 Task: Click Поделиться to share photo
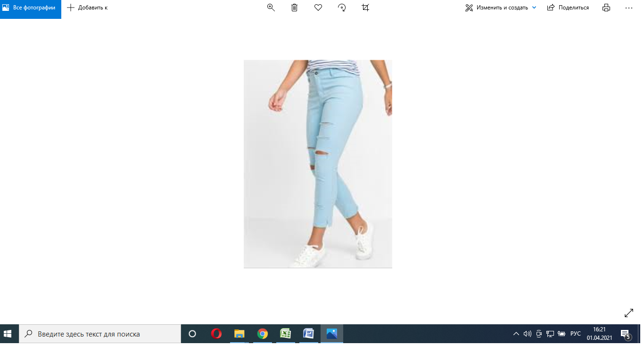point(568,8)
